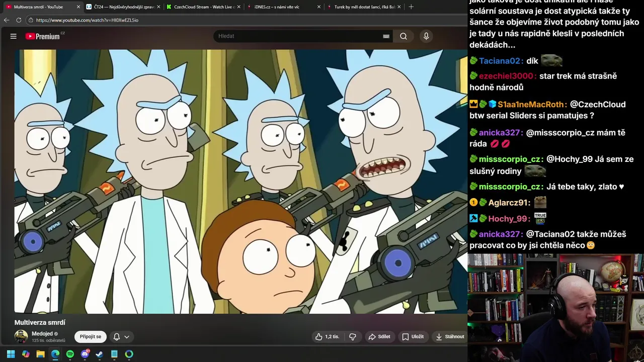Screen dimensions: 644x362
Task: Close the iDNES.cz tab
Action: 319,7
